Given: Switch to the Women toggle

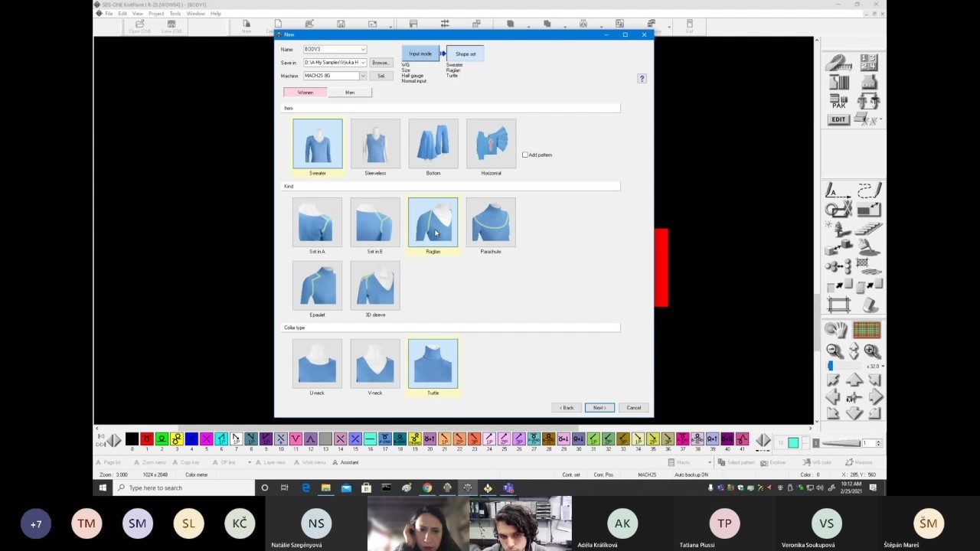Looking at the screenshot, I should [305, 93].
